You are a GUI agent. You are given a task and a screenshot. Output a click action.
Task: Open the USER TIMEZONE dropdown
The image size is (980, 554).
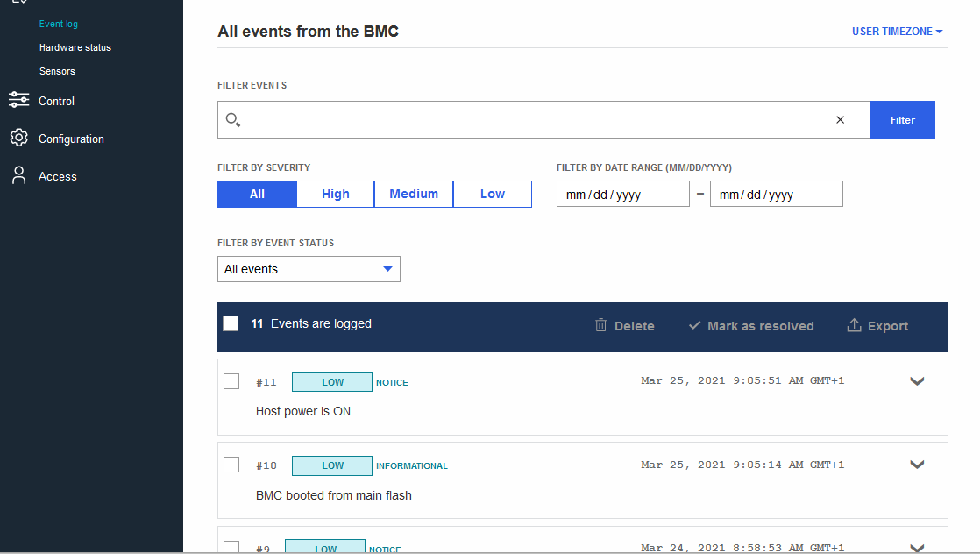coord(897,30)
